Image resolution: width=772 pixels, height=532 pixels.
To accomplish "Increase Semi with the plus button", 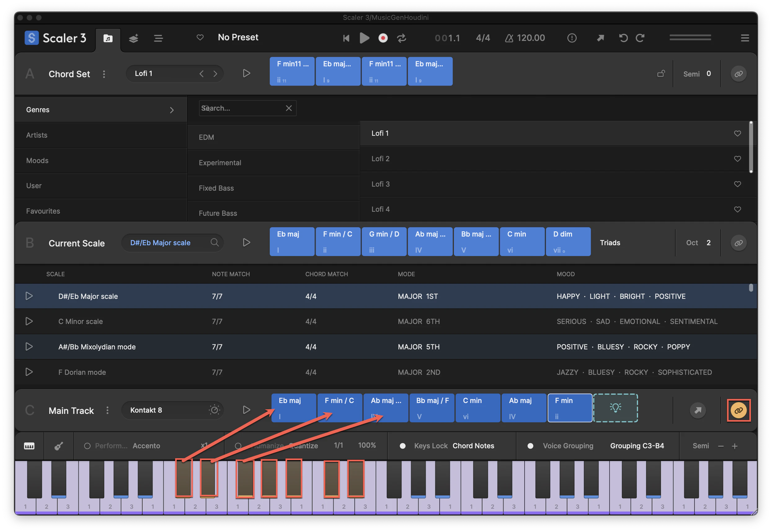I will click(734, 446).
